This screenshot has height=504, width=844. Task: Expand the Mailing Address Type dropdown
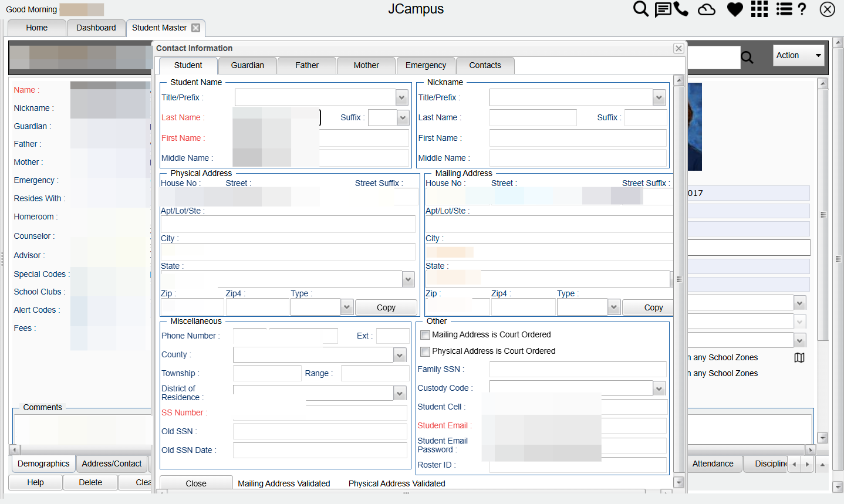(614, 307)
